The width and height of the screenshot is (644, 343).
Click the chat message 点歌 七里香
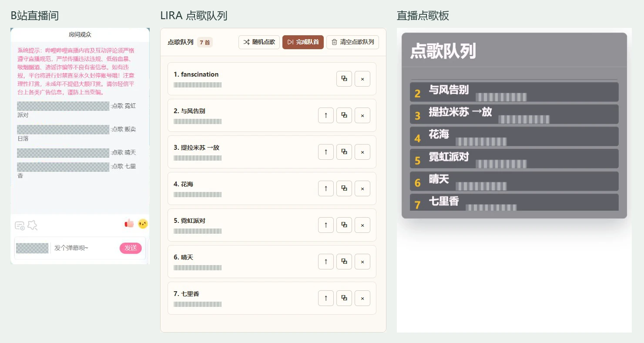point(77,171)
